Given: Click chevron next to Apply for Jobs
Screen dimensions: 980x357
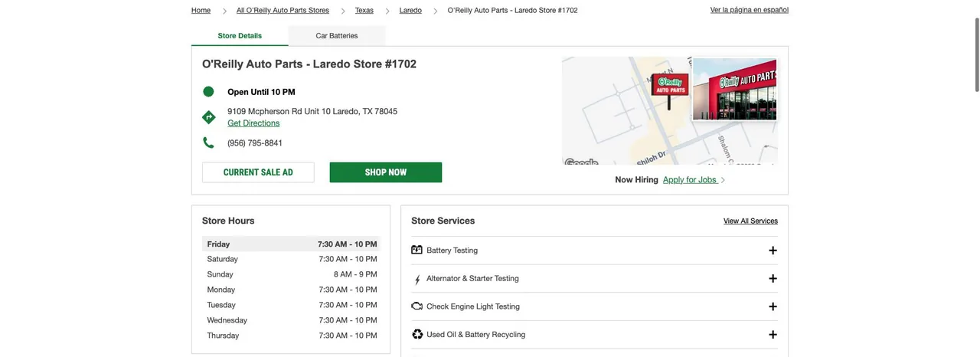Looking at the screenshot, I should tap(723, 180).
